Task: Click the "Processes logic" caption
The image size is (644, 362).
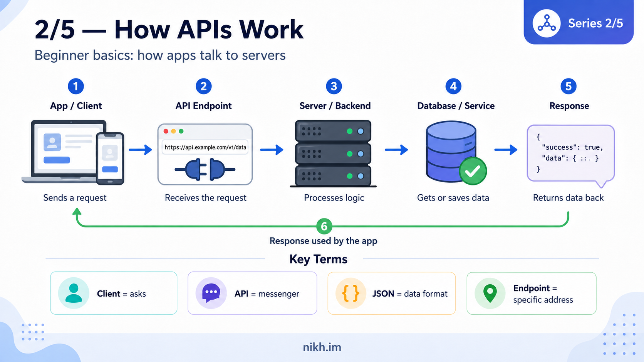Action: [x=334, y=198]
